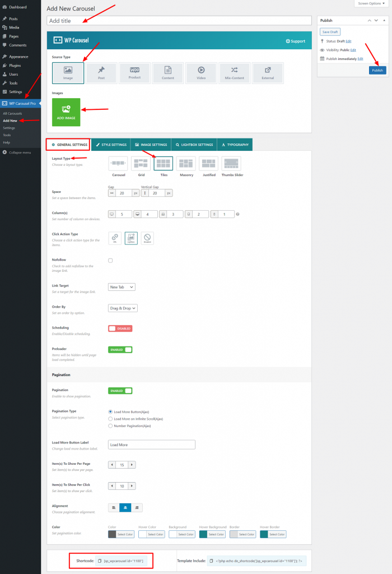392x574 pixels.
Task: Open the Link Target dropdown
Action: 122,287
